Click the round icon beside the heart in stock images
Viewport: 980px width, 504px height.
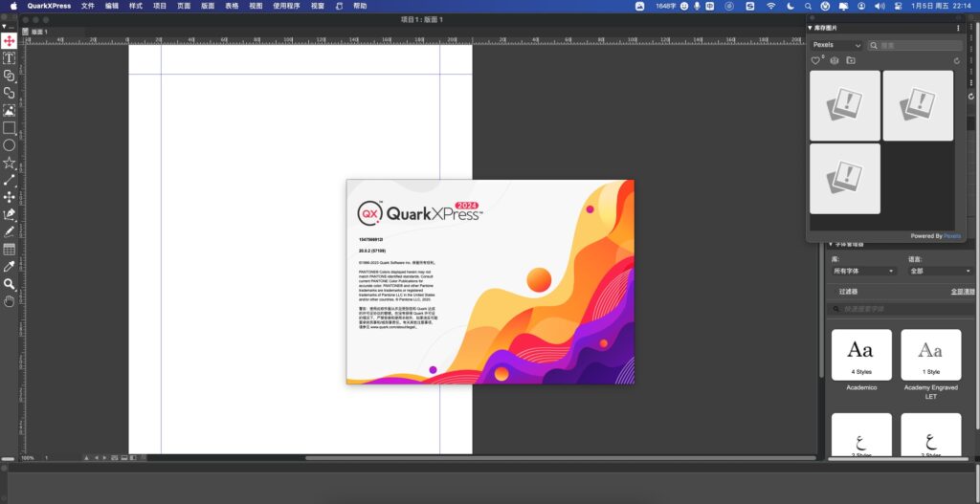coord(834,60)
